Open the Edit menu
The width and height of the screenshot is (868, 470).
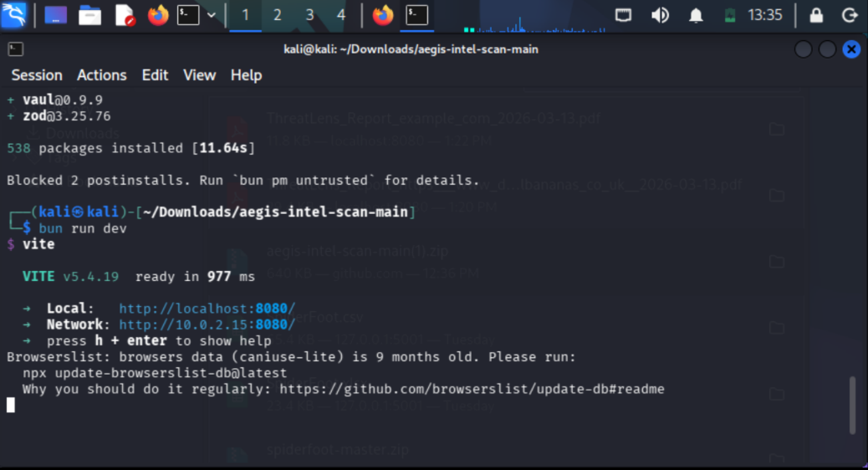click(155, 74)
